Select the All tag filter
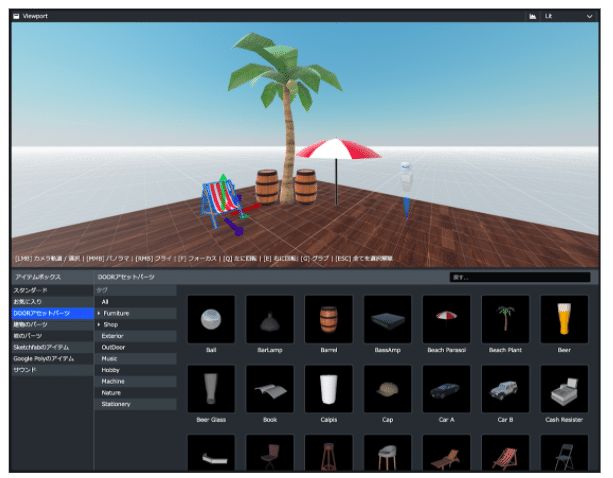The image size is (613, 478). click(x=135, y=302)
